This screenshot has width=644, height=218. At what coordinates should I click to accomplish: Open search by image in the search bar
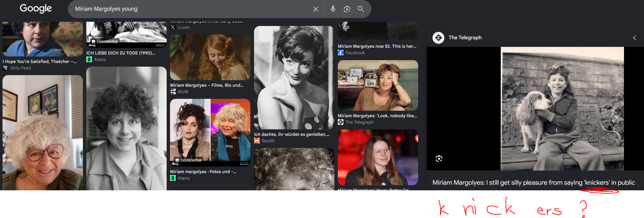point(347,9)
